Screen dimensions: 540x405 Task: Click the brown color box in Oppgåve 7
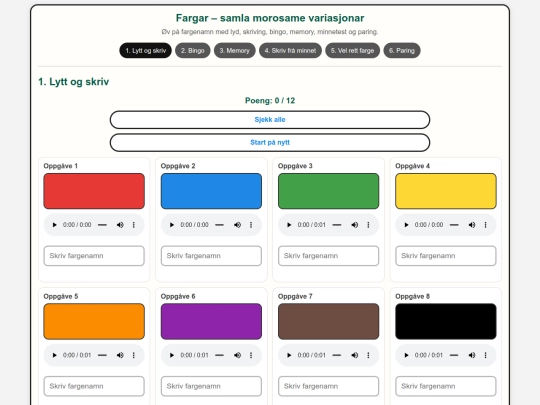(x=329, y=321)
